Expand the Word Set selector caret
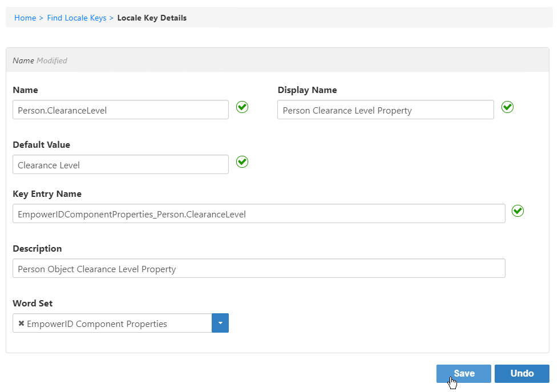The height and width of the screenshot is (392, 558). (220, 323)
